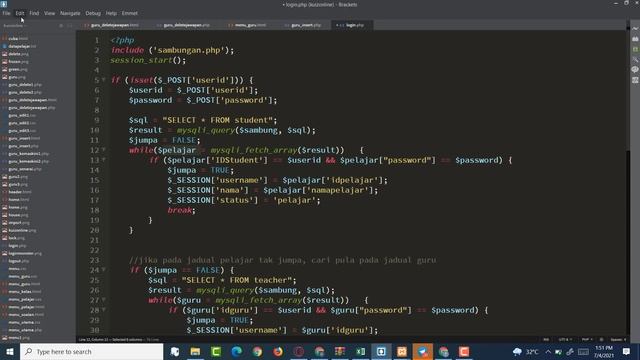Open the Edit menu
The image size is (640, 360).
[x=20, y=13]
